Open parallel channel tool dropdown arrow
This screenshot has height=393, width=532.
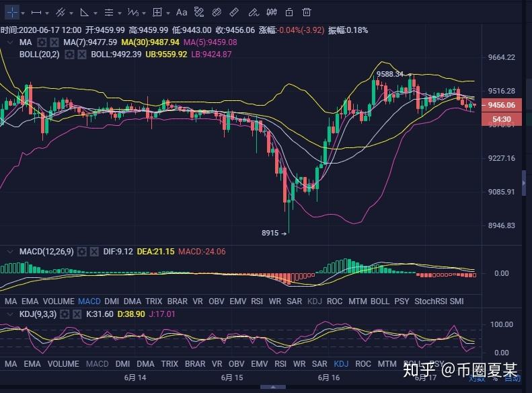pyautogui.click(x=71, y=13)
